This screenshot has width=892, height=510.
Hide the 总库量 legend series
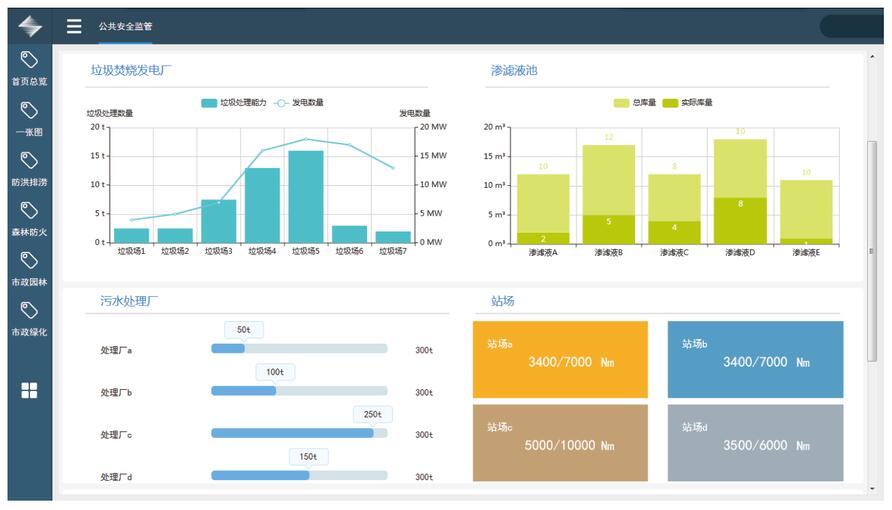click(x=635, y=102)
